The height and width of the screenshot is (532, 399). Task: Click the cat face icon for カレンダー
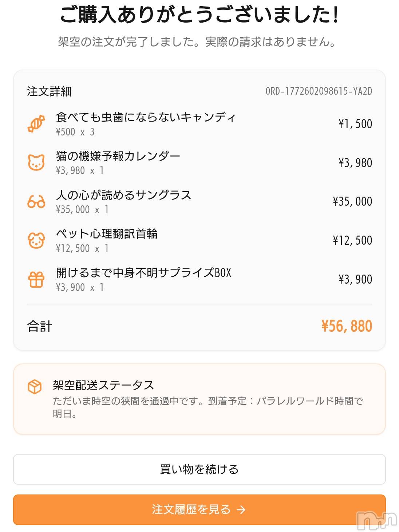(36, 162)
